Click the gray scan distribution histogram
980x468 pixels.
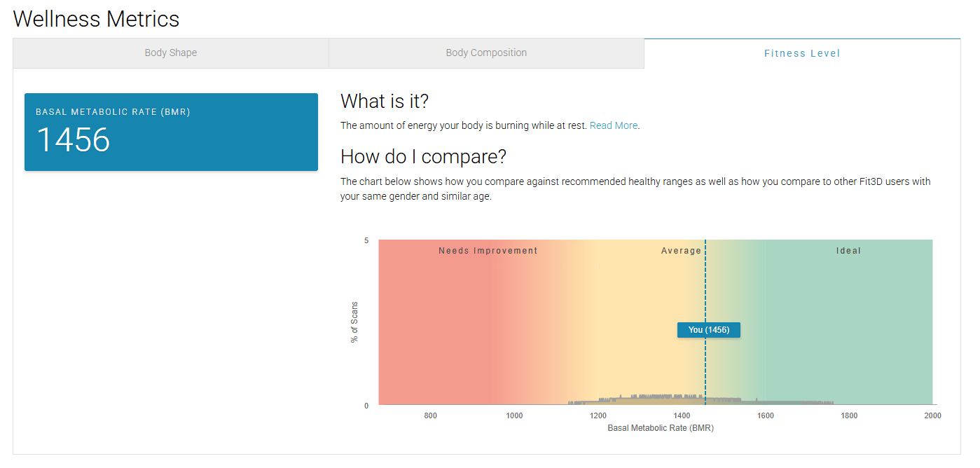(x=701, y=400)
